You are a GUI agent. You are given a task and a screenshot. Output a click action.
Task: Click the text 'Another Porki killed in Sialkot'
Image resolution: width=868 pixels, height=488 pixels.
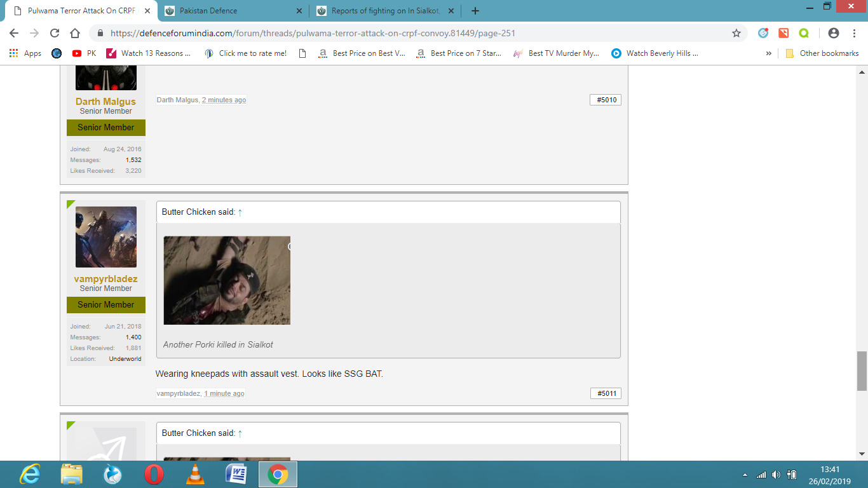tap(218, 344)
